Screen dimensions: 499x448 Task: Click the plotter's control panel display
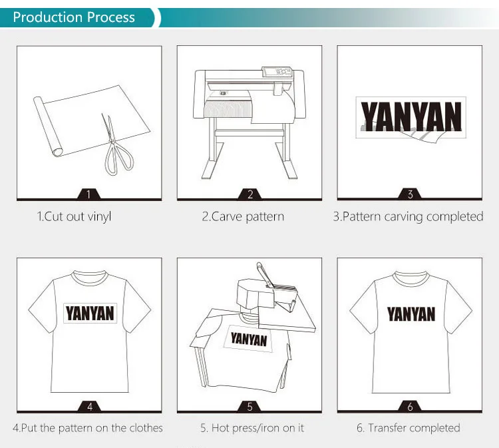pyautogui.click(x=277, y=72)
